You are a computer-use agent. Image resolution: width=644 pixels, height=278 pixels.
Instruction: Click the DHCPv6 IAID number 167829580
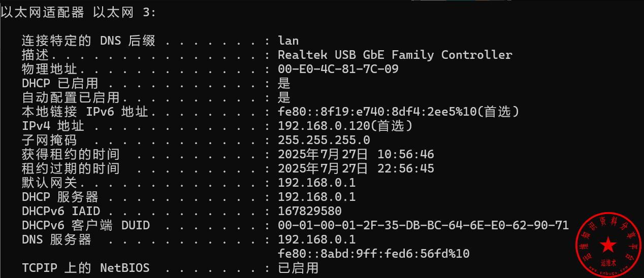pyautogui.click(x=309, y=211)
